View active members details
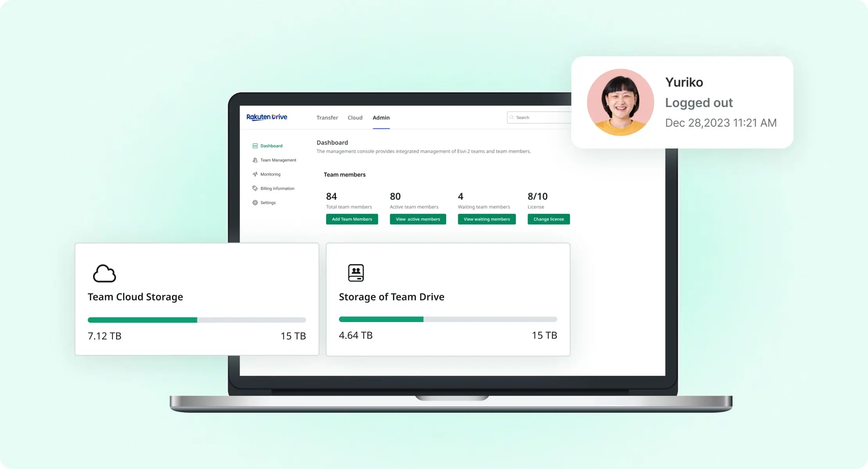The image size is (868, 469). (418, 219)
